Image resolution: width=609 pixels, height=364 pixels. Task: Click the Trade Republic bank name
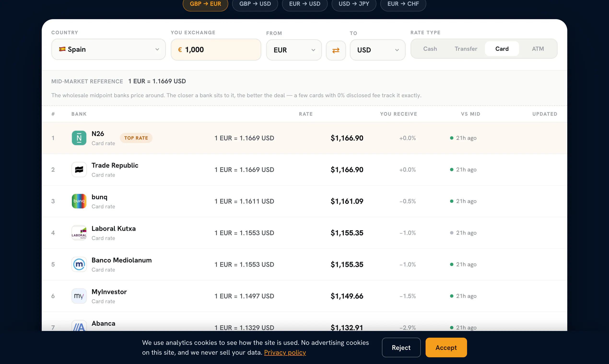[x=115, y=165]
